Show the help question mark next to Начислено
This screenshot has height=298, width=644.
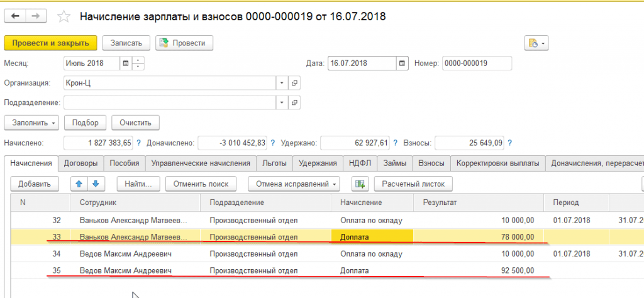click(x=138, y=143)
